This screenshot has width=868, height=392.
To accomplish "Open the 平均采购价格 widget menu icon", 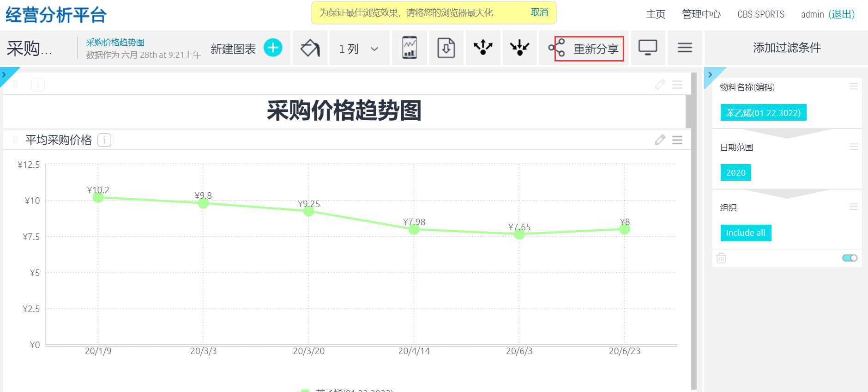I will tap(677, 140).
